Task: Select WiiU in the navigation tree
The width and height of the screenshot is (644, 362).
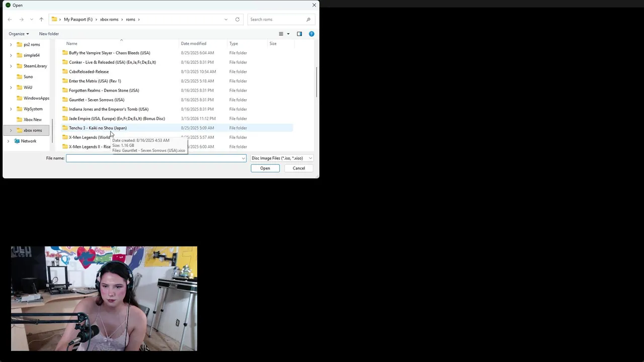Action: 28,87
